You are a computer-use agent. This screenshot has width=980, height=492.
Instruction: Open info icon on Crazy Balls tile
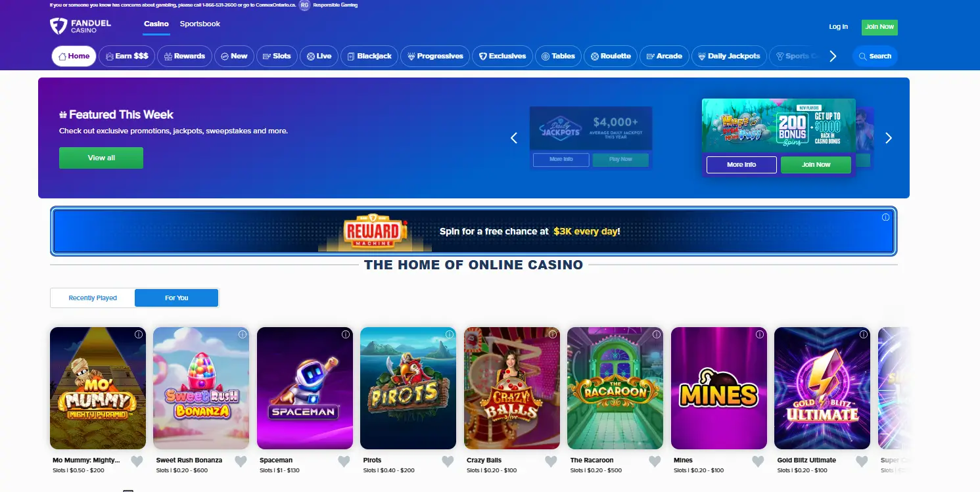pos(553,334)
